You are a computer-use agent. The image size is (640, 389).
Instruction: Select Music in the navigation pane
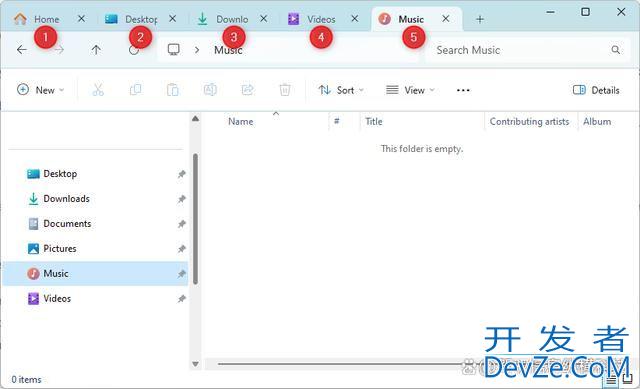click(x=96, y=273)
